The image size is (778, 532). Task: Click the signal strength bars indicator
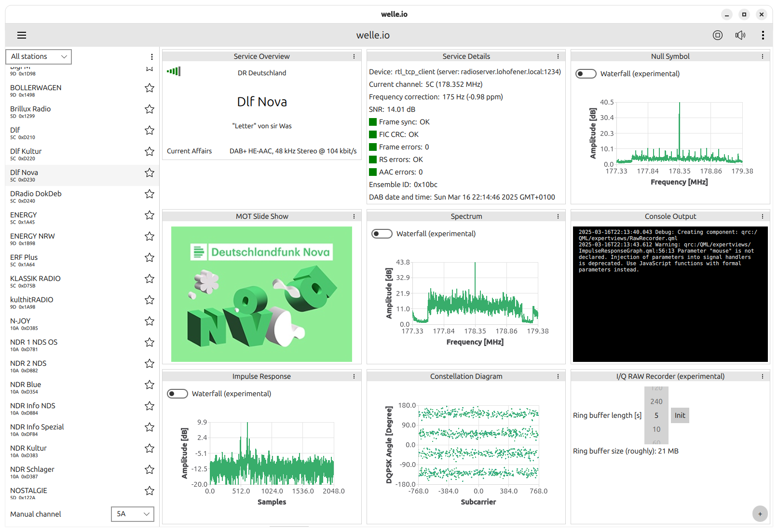point(174,72)
